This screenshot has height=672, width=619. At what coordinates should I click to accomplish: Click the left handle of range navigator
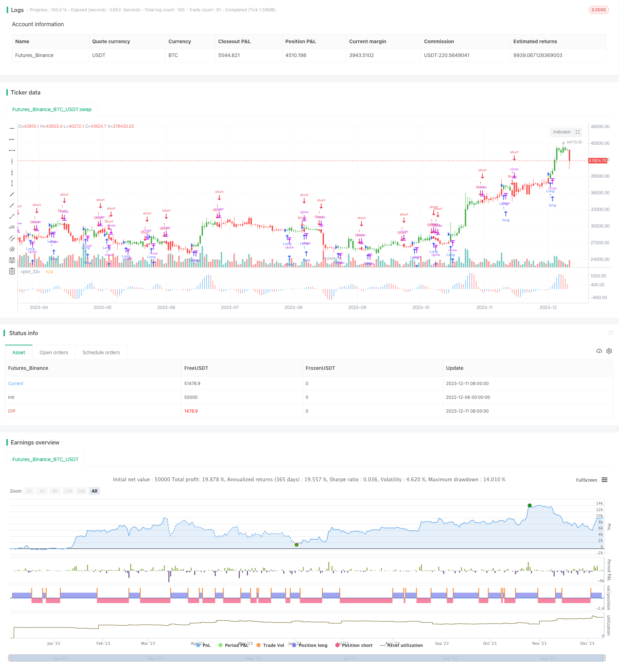pos(10,658)
